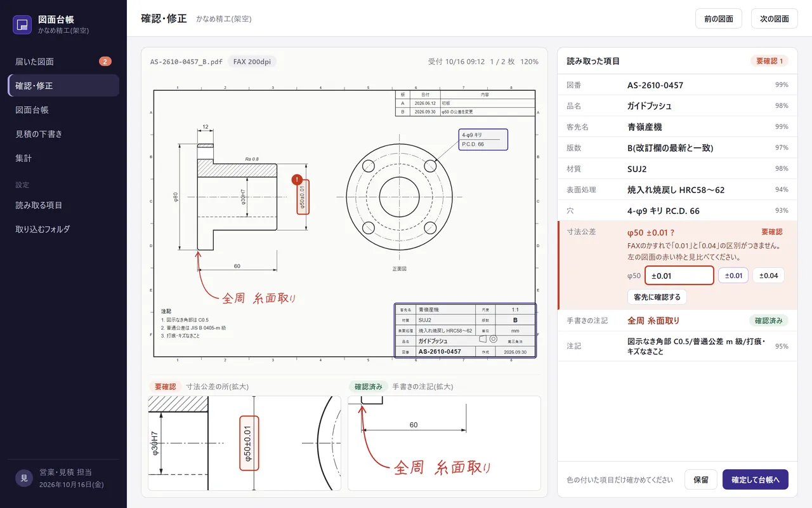Click 表面処理 value 焼入れ焼戻し HRC58〜62 in panel
Screen dimensions: 812x508
(x=676, y=190)
